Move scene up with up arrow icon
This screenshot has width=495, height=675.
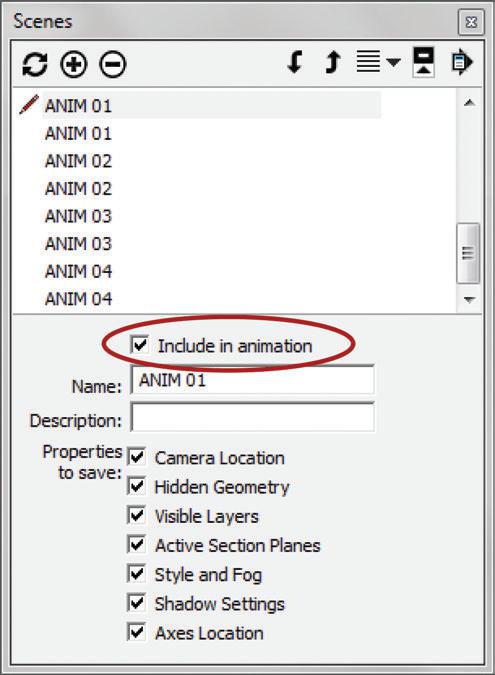pyautogui.click(x=332, y=62)
